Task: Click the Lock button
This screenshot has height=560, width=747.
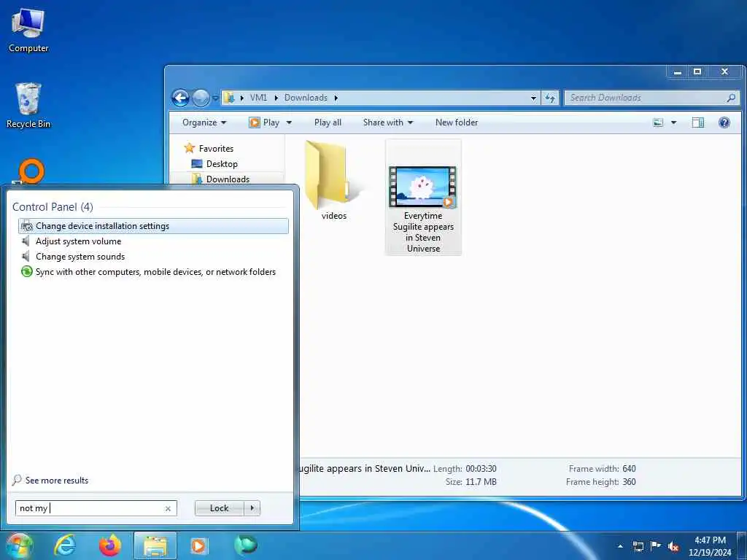Action: [219, 508]
